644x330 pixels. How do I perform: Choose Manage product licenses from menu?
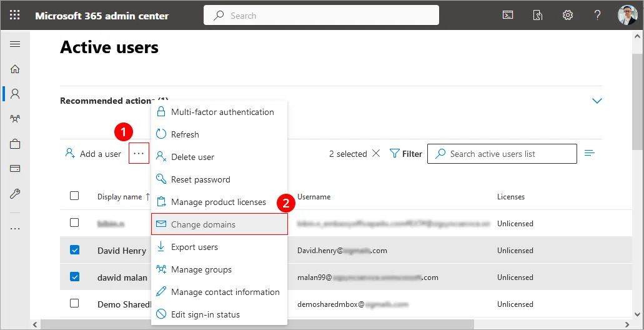click(x=219, y=202)
